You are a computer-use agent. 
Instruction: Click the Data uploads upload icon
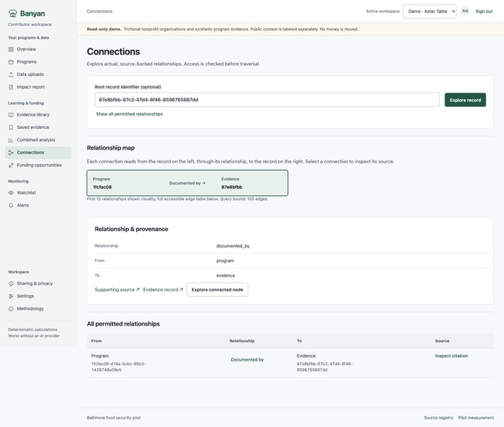coord(11,75)
